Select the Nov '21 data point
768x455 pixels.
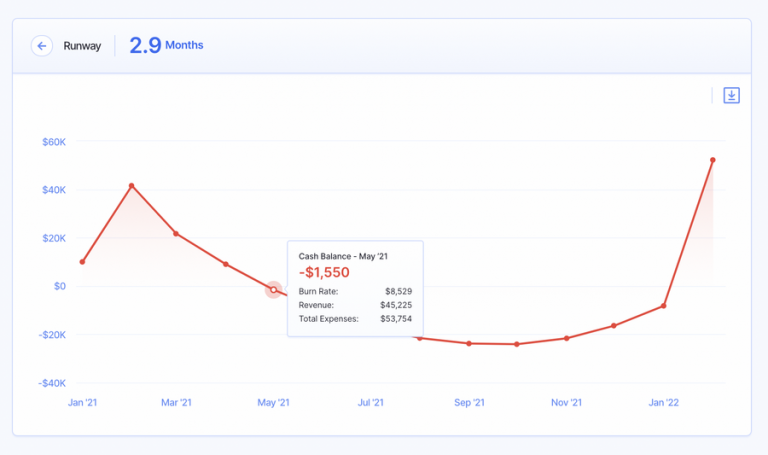point(566,338)
